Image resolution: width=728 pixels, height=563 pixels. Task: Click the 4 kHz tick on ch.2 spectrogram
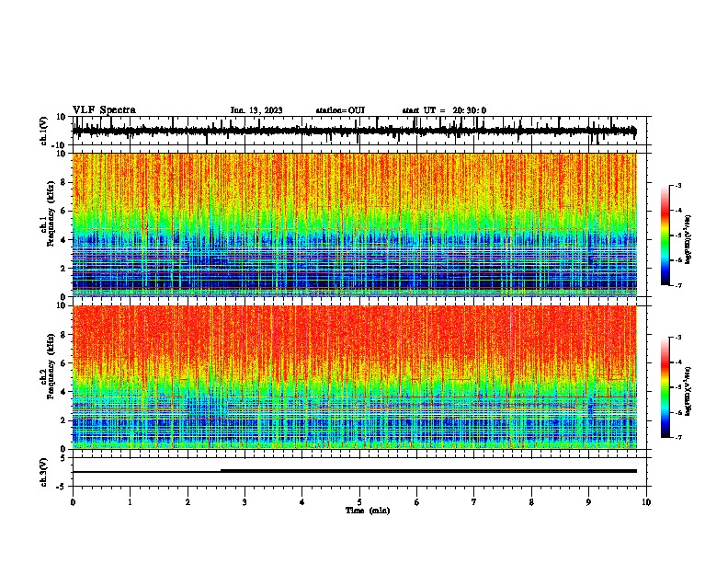pos(63,392)
